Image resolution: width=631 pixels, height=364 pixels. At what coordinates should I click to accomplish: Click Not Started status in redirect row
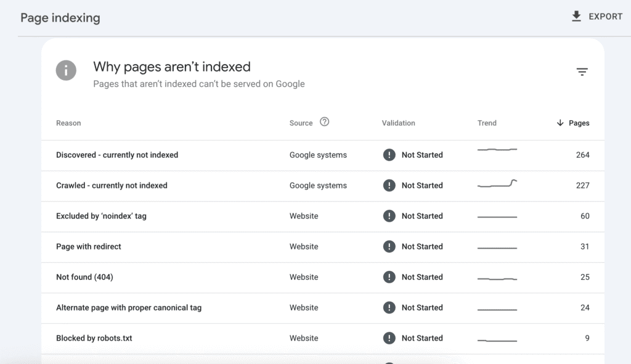point(421,246)
